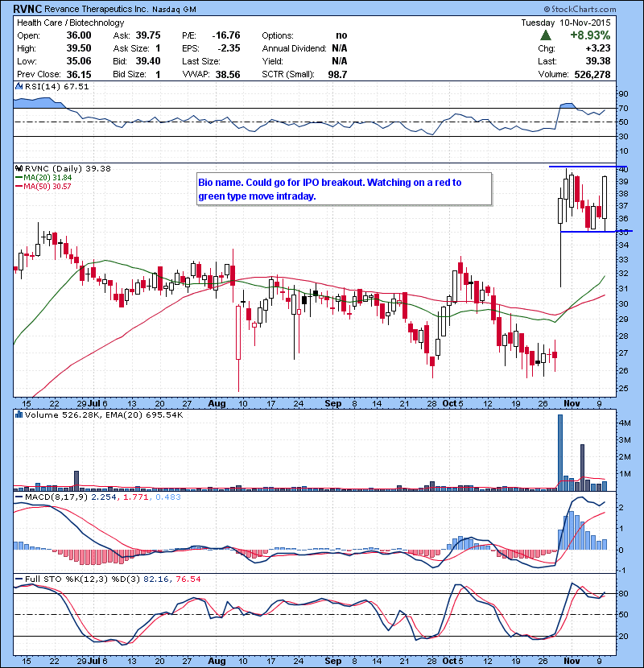Click the upper blue resistance line near 40
This screenshot has width=644, height=668.
(x=588, y=166)
